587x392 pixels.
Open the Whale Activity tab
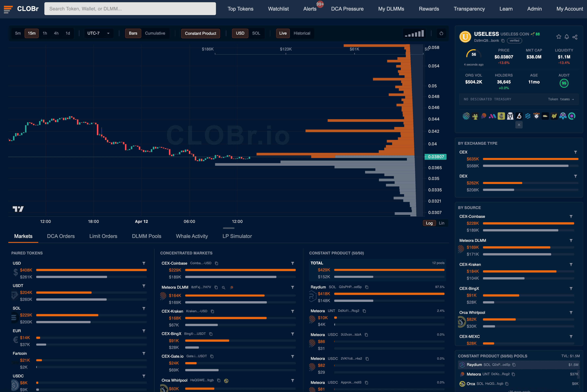(x=192, y=236)
